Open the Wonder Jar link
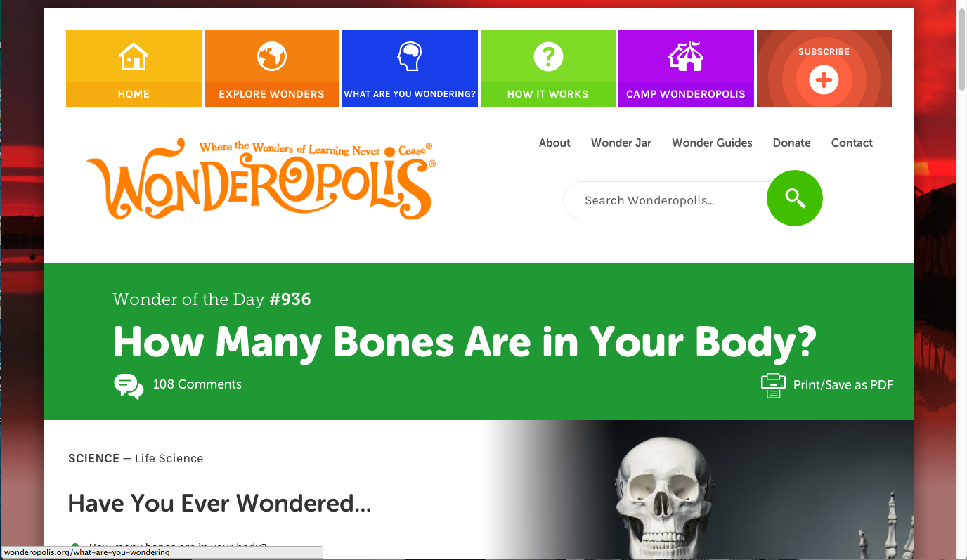Image resolution: width=967 pixels, height=560 pixels. (621, 143)
